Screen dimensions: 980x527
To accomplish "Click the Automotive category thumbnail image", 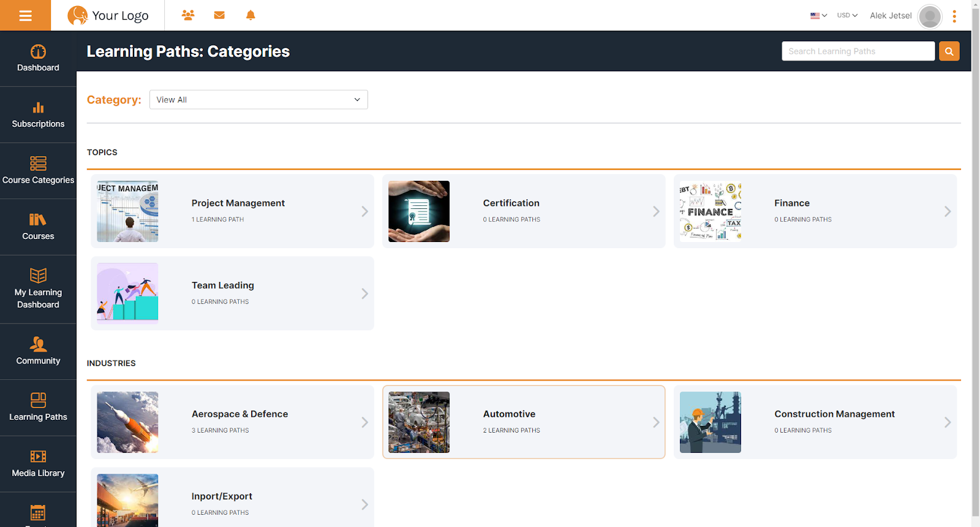I will pyautogui.click(x=419, y=422).
